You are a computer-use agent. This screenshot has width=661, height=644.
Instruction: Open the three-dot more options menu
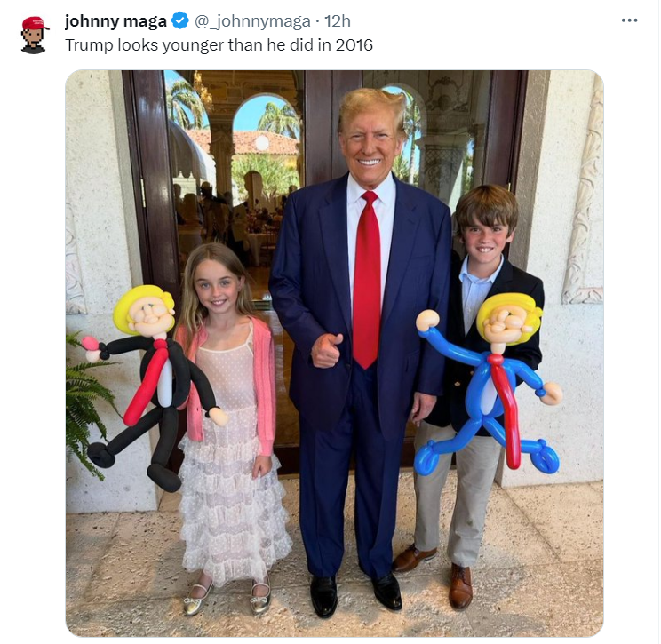(x=629, y=20)
